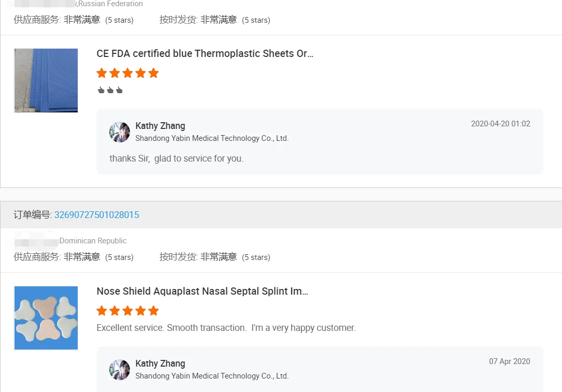Click the 07 Apr 2020 reply date
The height and width of the screenshot is (392, 562).
tap(510, 361)
